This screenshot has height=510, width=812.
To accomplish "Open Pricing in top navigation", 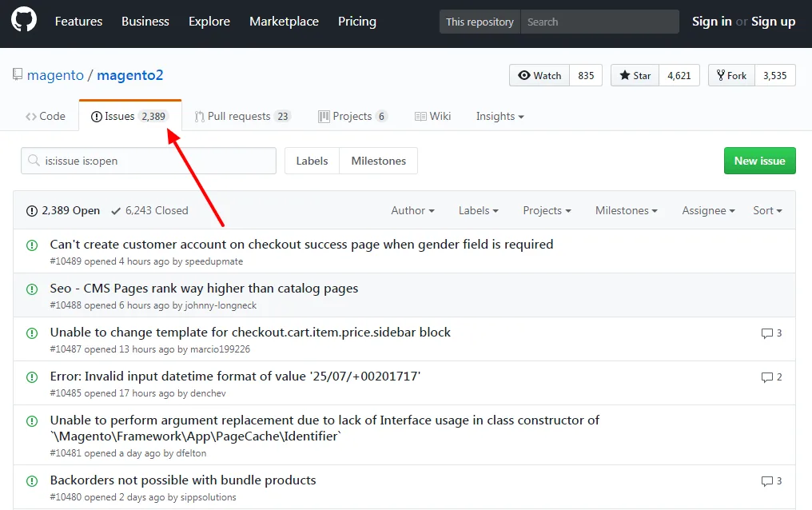I will 356,22.
